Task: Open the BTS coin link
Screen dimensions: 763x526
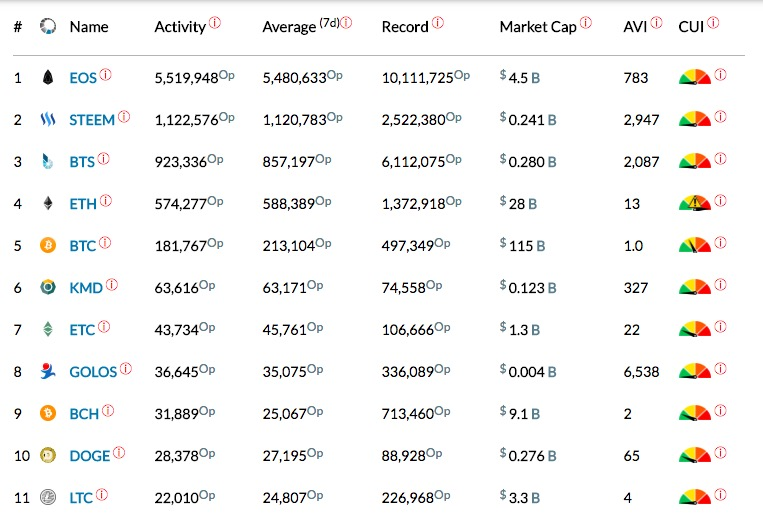Action: [x=82, y=162]
